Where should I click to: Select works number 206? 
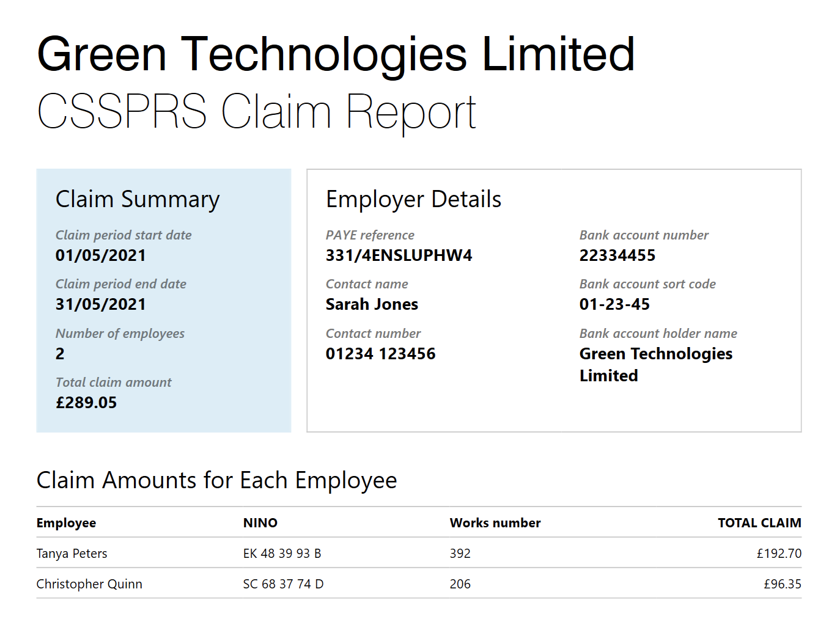click(x=460, y=584)
